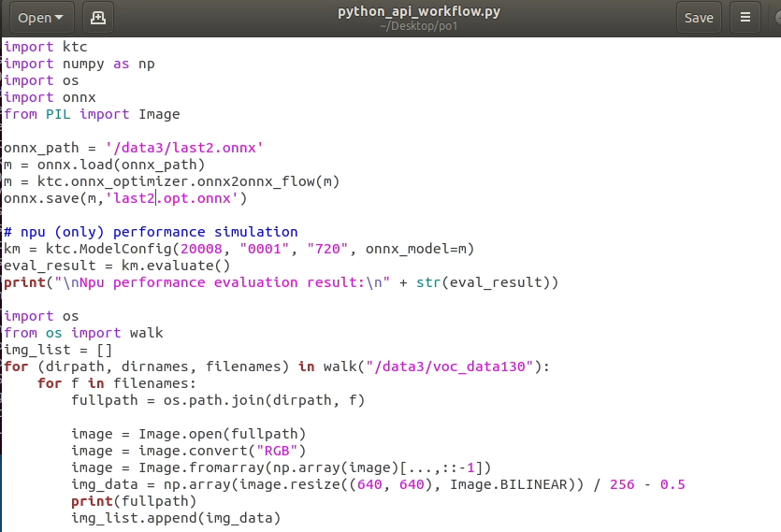Image resolution: width=781 pixels, height=532 pixels.
Task: Save the file with Save button
Action: click(699, 18)
